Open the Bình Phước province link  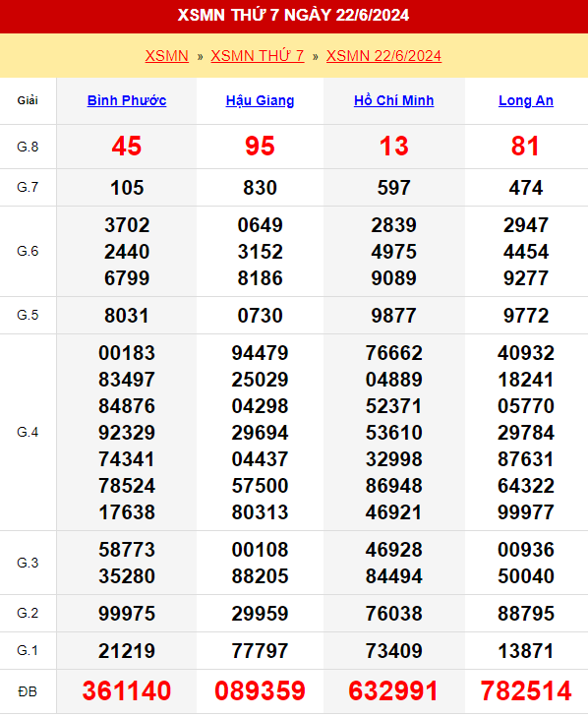pyautogui.click(x=127, y=100)
